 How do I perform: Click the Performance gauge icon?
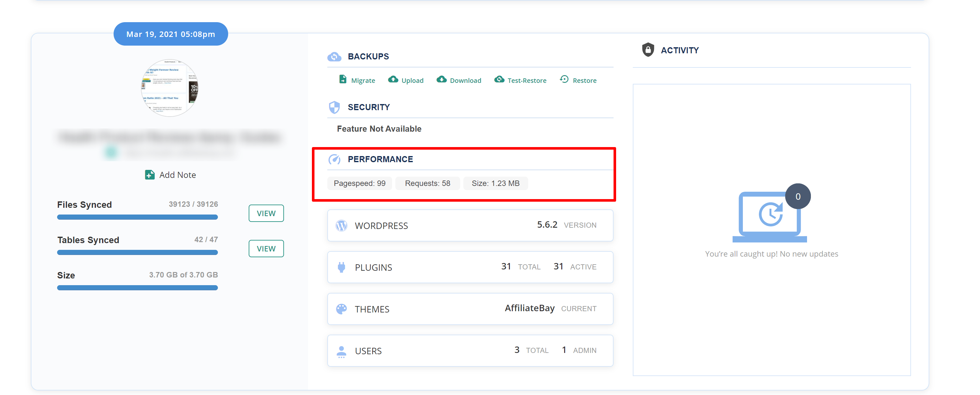[334, 159]
